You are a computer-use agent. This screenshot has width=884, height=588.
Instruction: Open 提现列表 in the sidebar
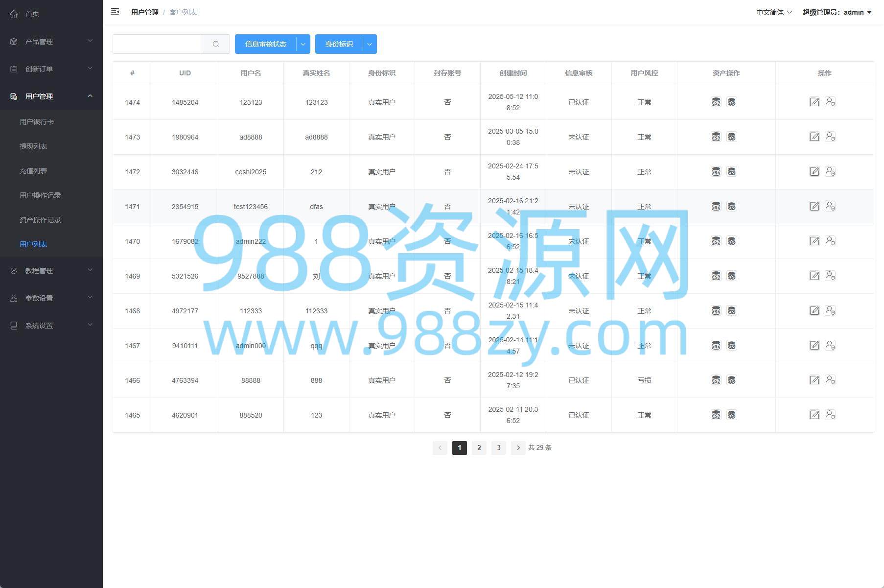coord(33,146)
